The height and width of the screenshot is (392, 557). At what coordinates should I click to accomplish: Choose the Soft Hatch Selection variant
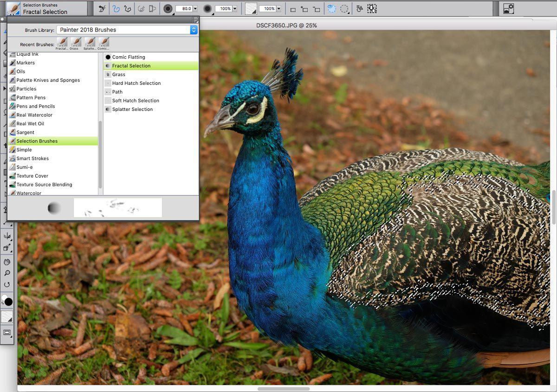click(151, 101)
